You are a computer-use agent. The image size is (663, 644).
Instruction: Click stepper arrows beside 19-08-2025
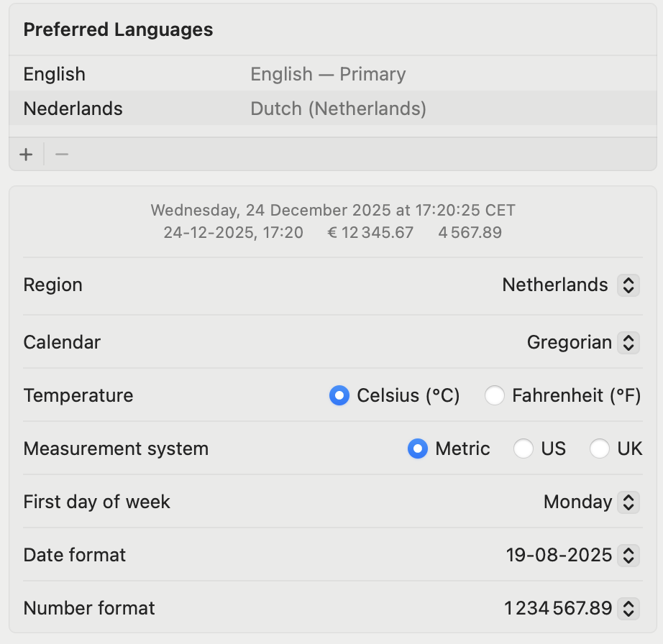point(628,555)
